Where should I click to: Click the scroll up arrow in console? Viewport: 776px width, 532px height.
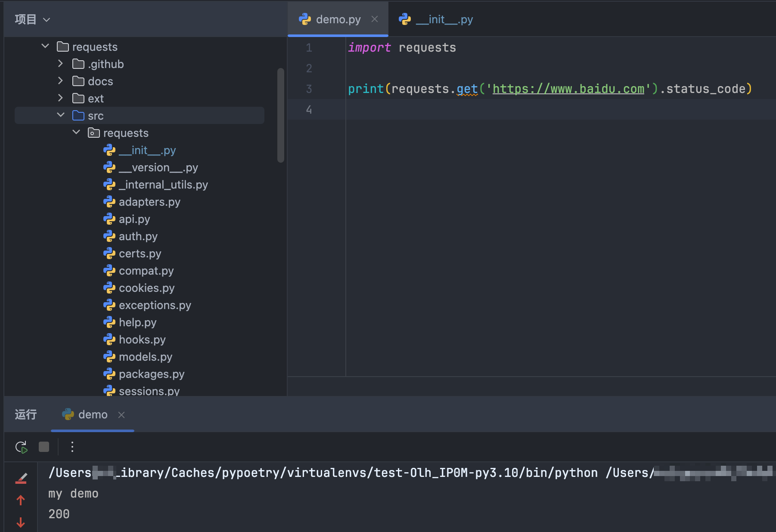tap(21, 500)
